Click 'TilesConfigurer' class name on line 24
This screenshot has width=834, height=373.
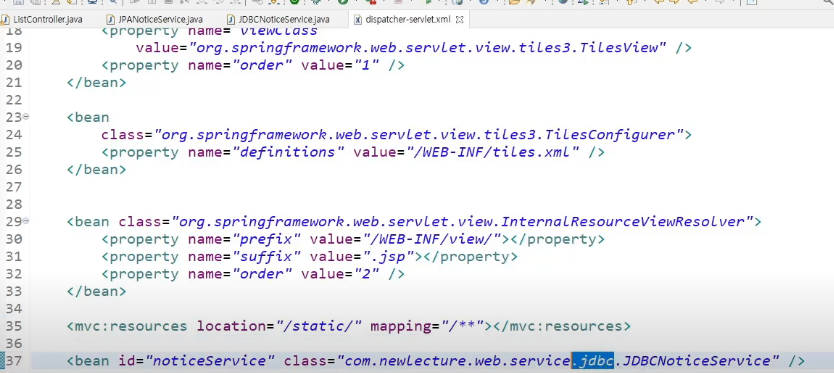[x=610, y=134]
